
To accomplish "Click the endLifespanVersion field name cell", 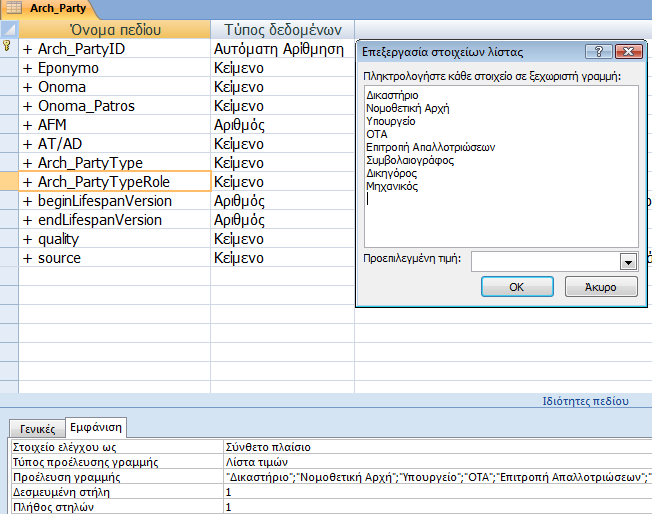I will coord(115,220).
